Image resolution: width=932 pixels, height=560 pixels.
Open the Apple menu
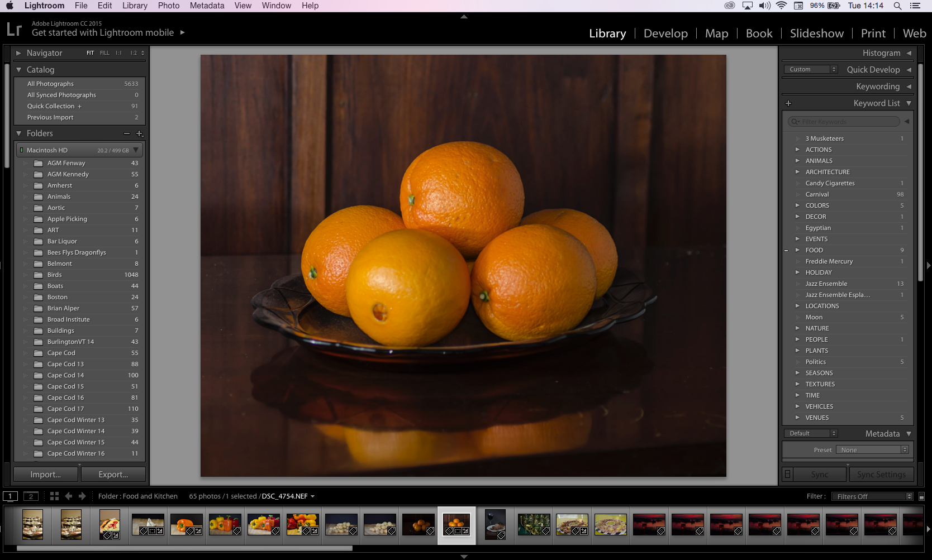9,6
